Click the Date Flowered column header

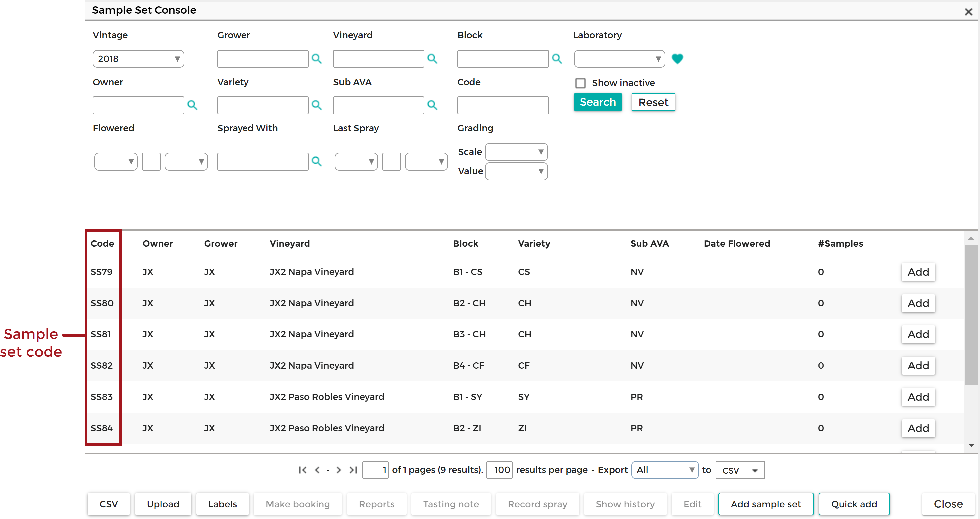(736, 244)
